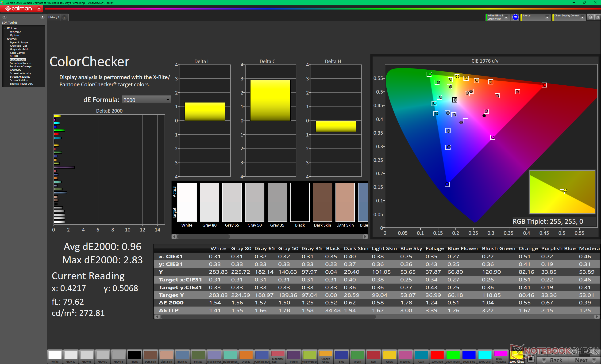The image size is (601, 364).
Task: Click the Gray 35 patch button
Action: 119,356
